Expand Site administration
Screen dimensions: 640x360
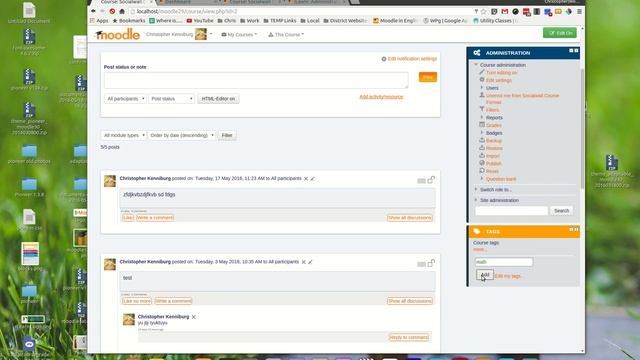(476, 200)
